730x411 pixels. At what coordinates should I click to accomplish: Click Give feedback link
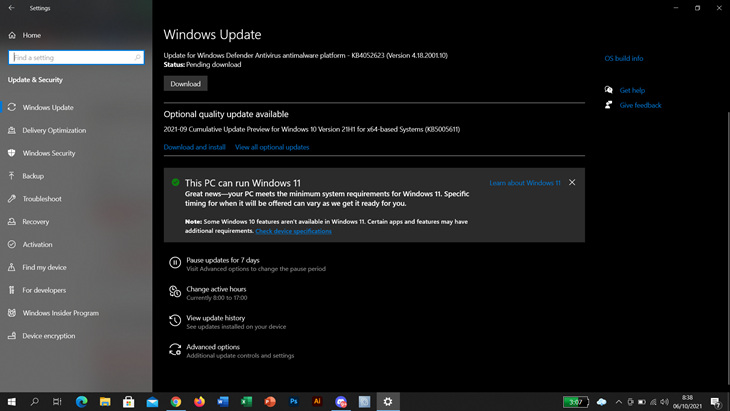coord(640,105)
